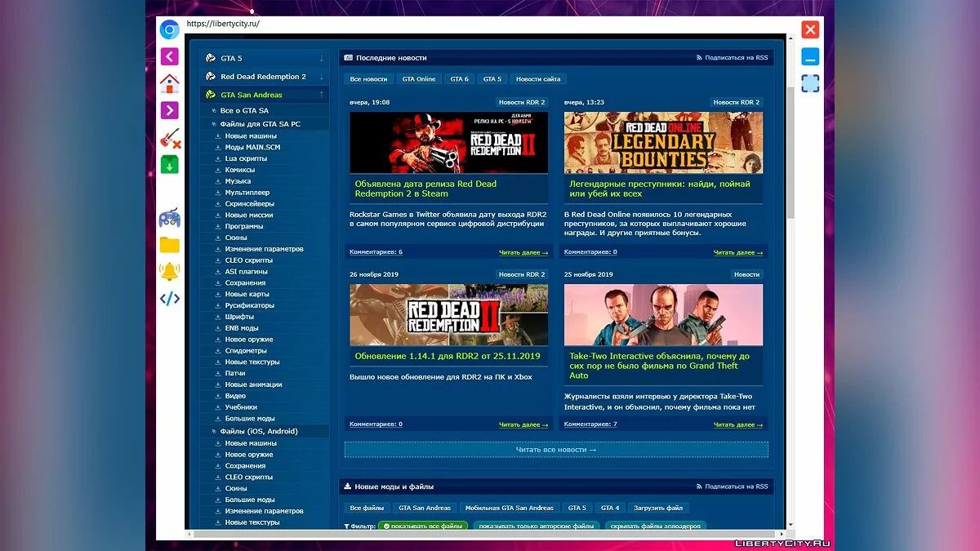Click the gamepad icon in the sidebar
Screen dimensions: 980x551
point(168,216)
